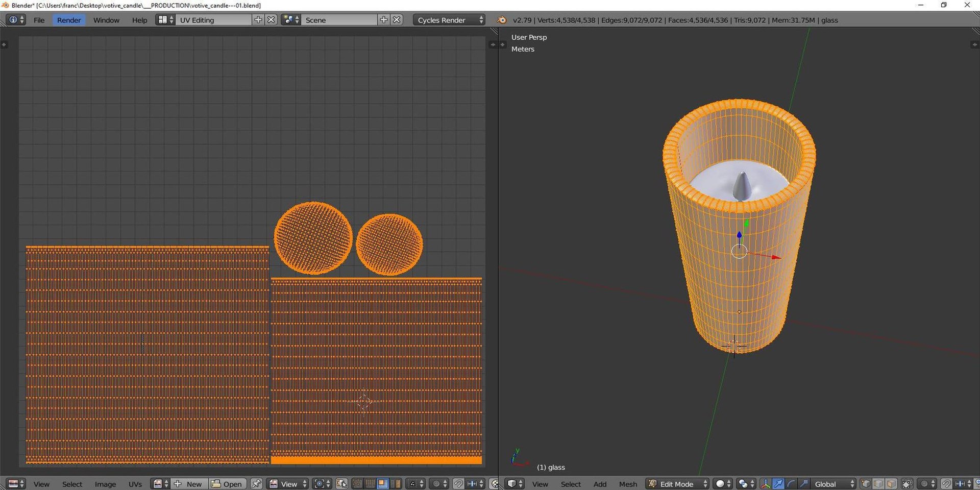Select UV island selection mode
Viewport: 980px width, 490px height.
point(395,484)
